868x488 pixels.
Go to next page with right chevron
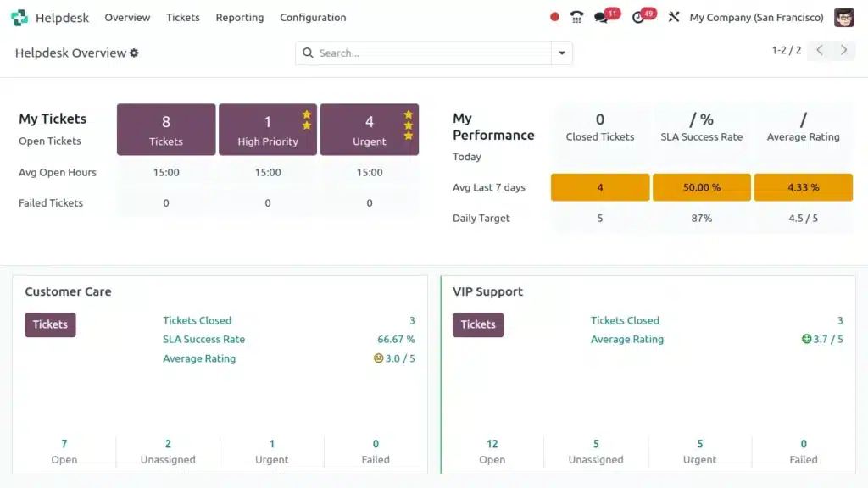pos(843,51)
